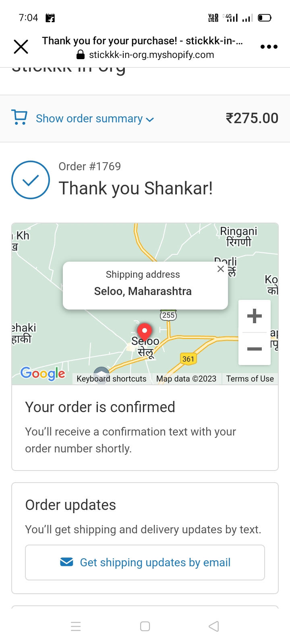This screenshot has height=644, width=290.
Task: Tap the ₹275.00 order total
Action: pos(252,118)
